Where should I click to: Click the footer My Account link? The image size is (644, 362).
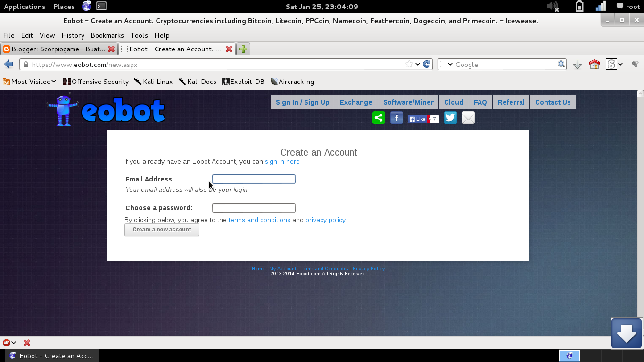(283, 269)
